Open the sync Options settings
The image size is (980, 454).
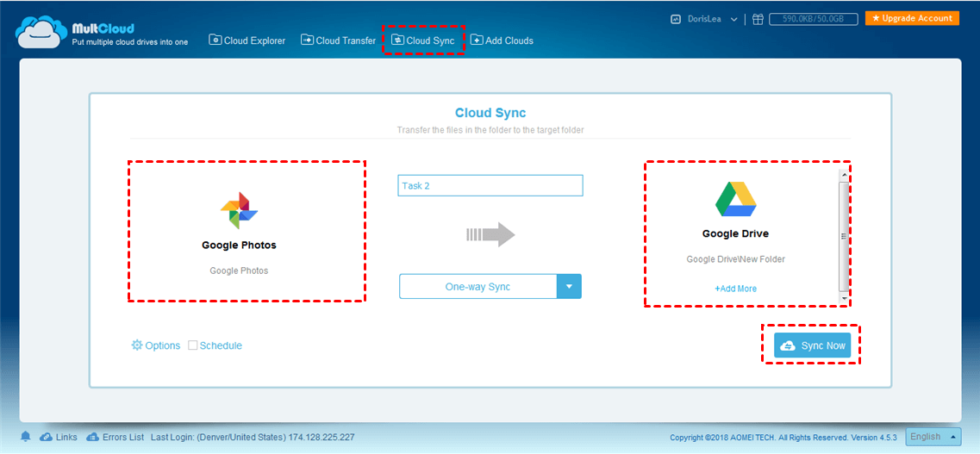[156, 345]
